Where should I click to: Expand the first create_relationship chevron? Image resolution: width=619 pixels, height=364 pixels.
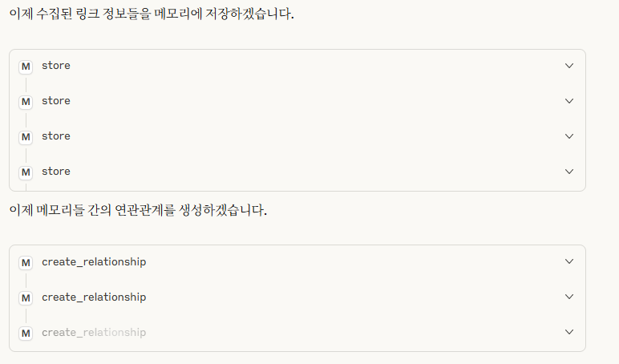[x=569, y=261]
